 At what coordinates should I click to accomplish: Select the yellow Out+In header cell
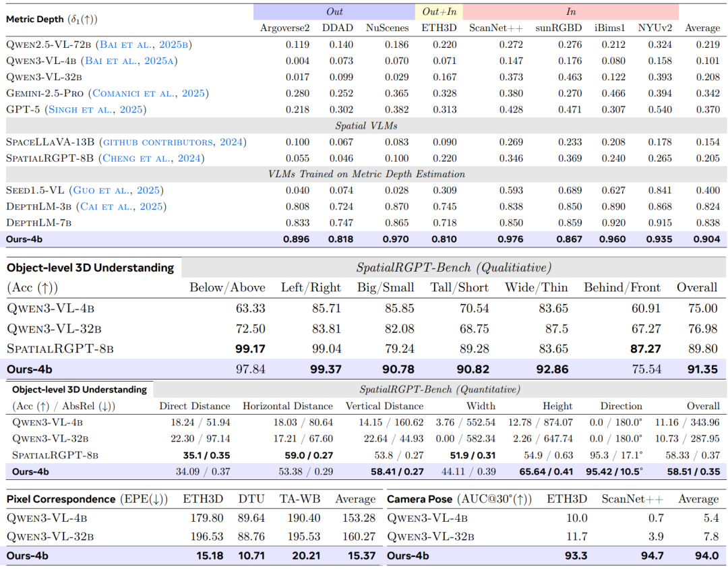tap(439, 11)
